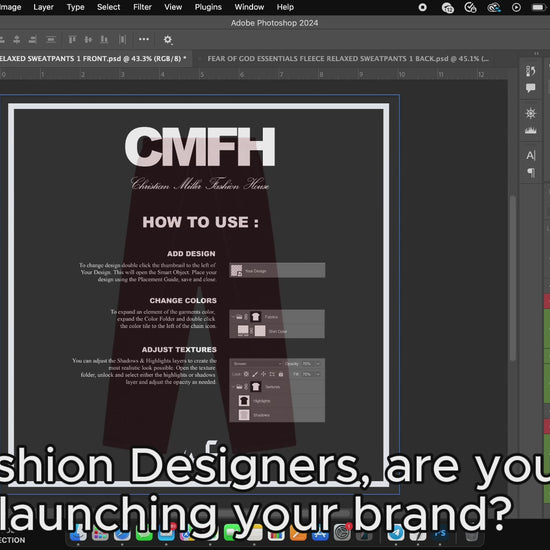The width and height of the screenshot is (550, 550).
Task: Collapse the panel dock using double chevrons
Action: click(536, 53)
